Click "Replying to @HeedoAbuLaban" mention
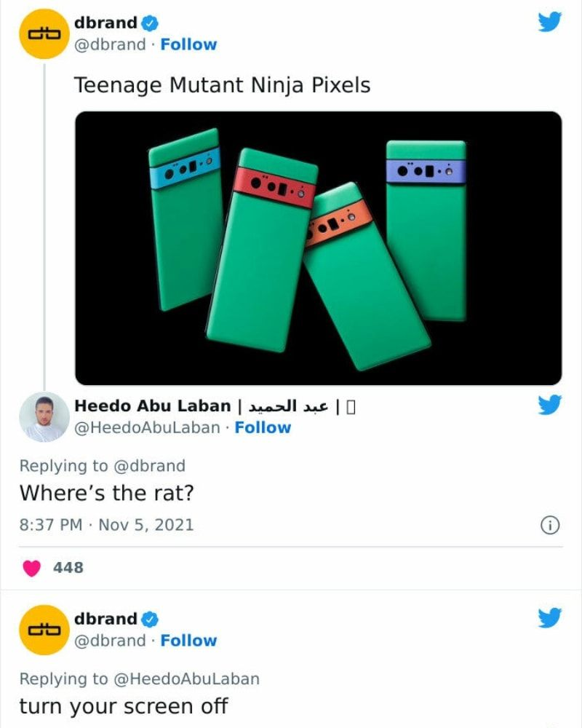582x728 pixels. 186,678
